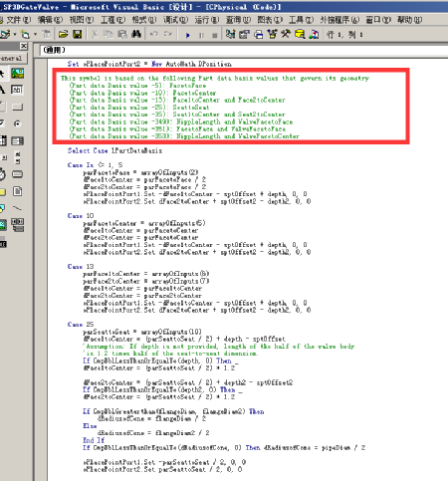
Task: Open the 帮助 (Help) menu
Action: (x=409, y=20)
